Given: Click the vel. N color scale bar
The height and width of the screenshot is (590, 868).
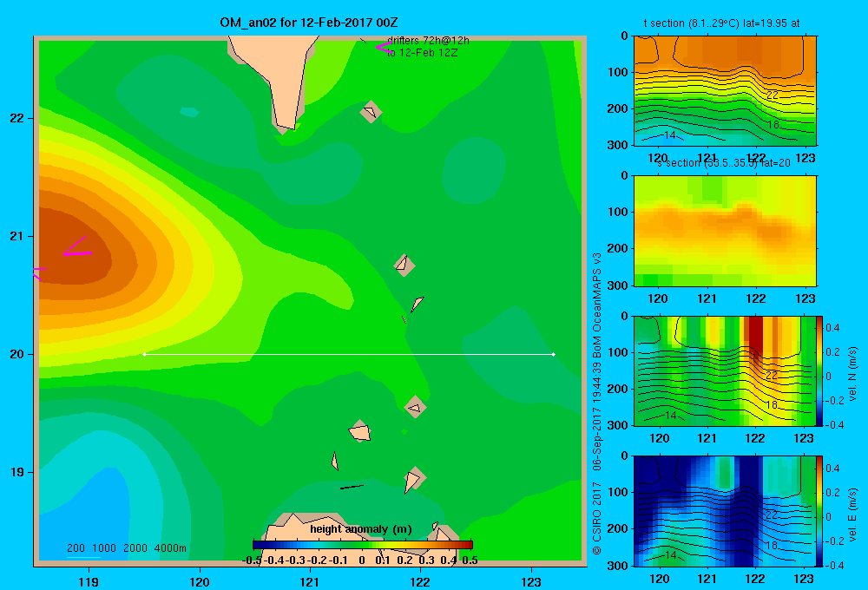Looking at the screenshot, I should [x=819, y=370].
